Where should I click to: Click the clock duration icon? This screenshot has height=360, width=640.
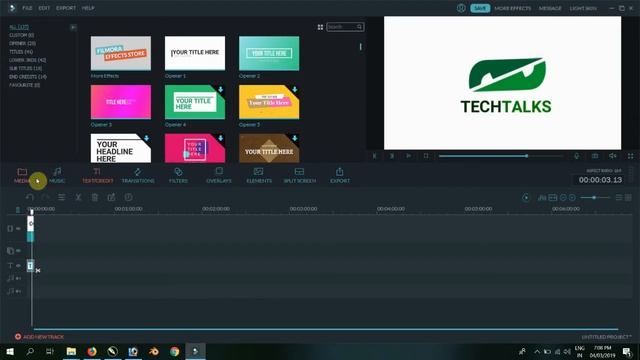click(128, 198)
